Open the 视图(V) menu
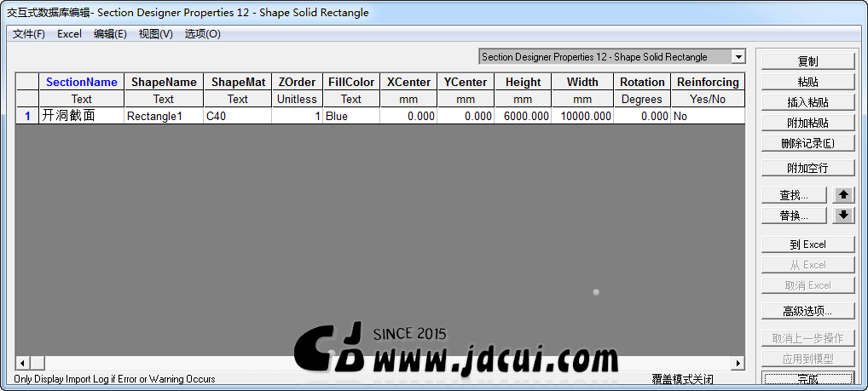868x391 pixels. tap(155, 34)
